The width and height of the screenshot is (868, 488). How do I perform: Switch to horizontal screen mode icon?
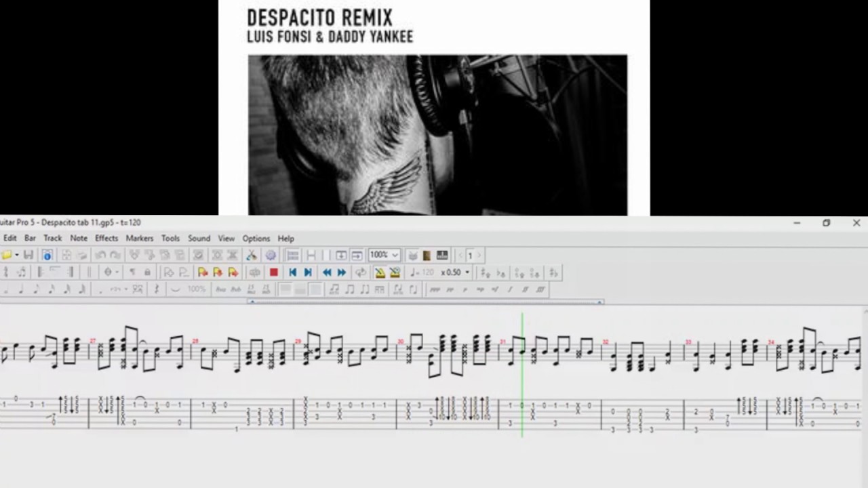point(357,255)
